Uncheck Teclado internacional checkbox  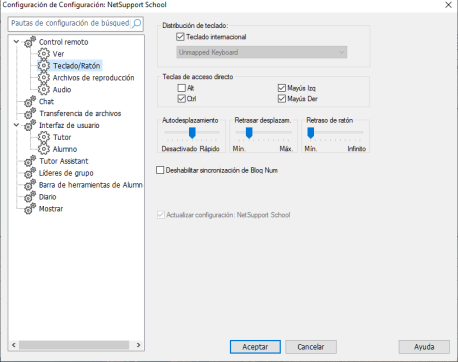(180, 37)
